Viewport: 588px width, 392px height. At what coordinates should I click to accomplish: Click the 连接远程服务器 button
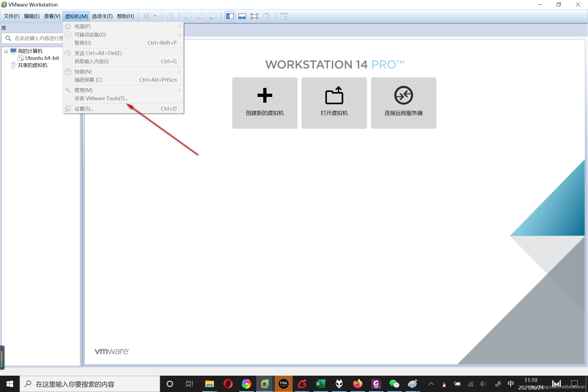(x=403, y=103)
